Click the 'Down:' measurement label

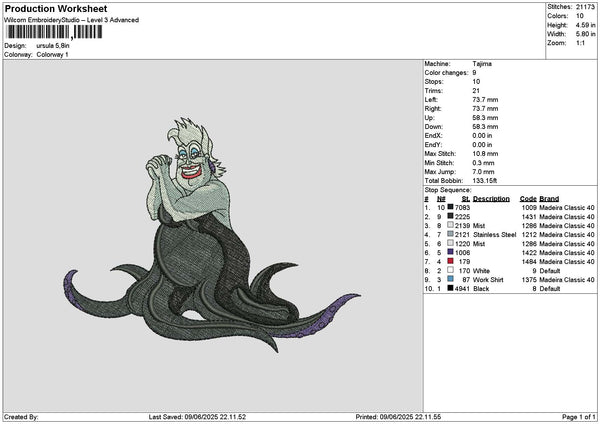(x=434, y=127)
